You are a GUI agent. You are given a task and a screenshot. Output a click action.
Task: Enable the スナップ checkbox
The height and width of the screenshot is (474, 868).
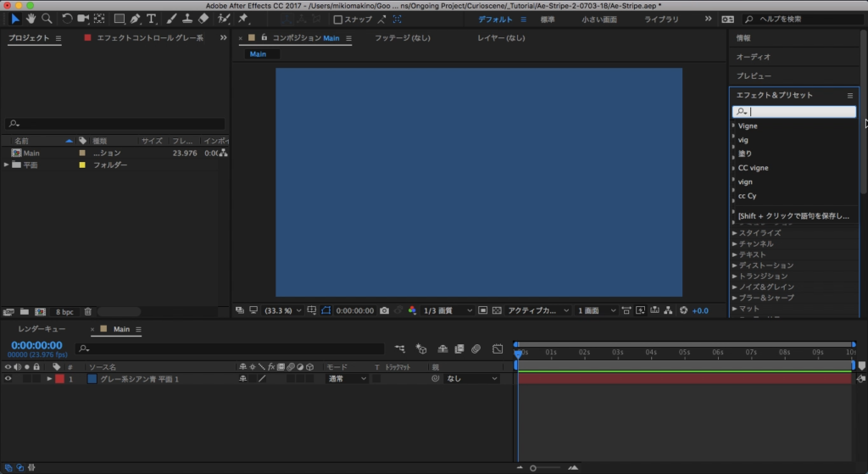338,20
